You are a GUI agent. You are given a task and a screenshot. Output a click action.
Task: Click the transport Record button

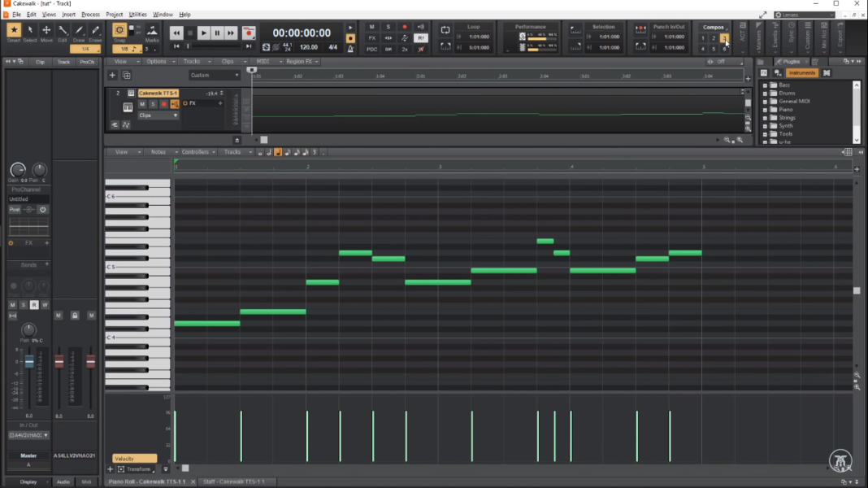pyautogui.click(x=249, y=33)
